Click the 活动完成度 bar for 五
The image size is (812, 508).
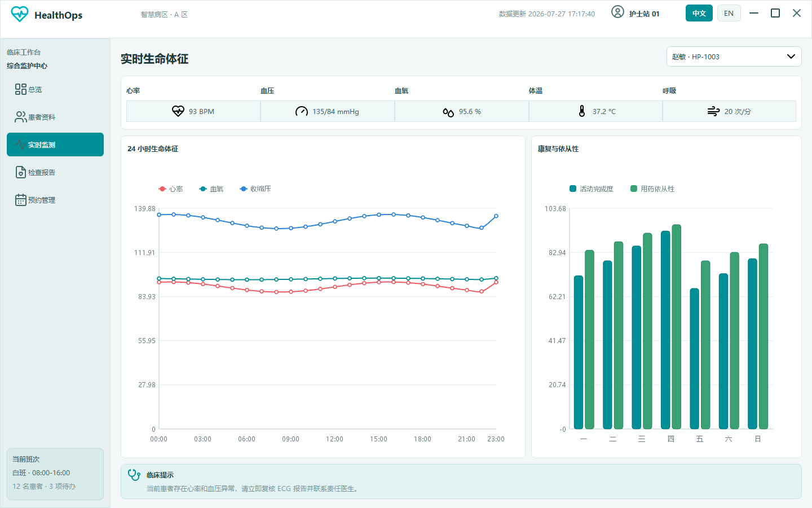(x=695, y=358)
